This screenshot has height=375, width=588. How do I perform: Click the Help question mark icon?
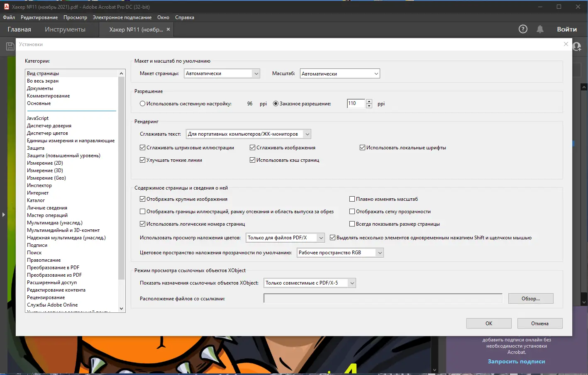pyautogui.click(x=523, y=29)
